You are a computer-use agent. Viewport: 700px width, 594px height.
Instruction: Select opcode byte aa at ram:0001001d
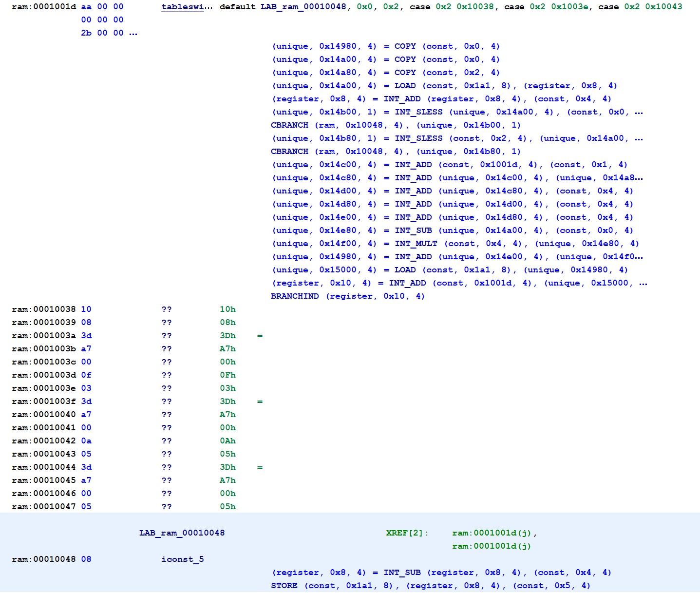(x=85, y=7)
